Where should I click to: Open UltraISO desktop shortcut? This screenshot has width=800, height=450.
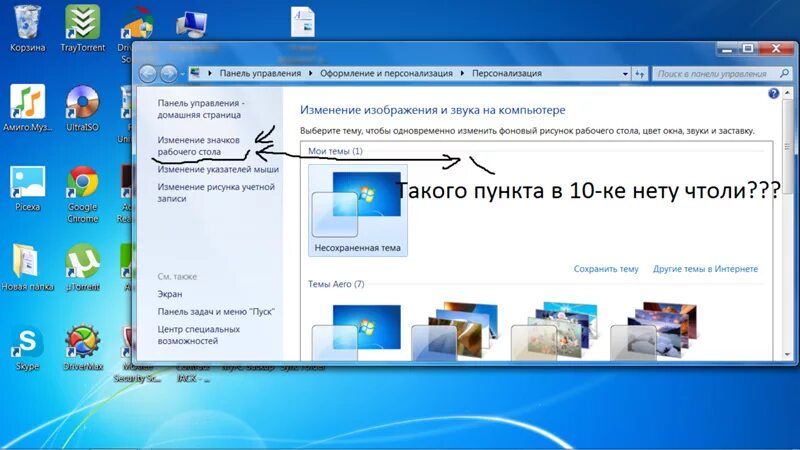coord(82,108)
